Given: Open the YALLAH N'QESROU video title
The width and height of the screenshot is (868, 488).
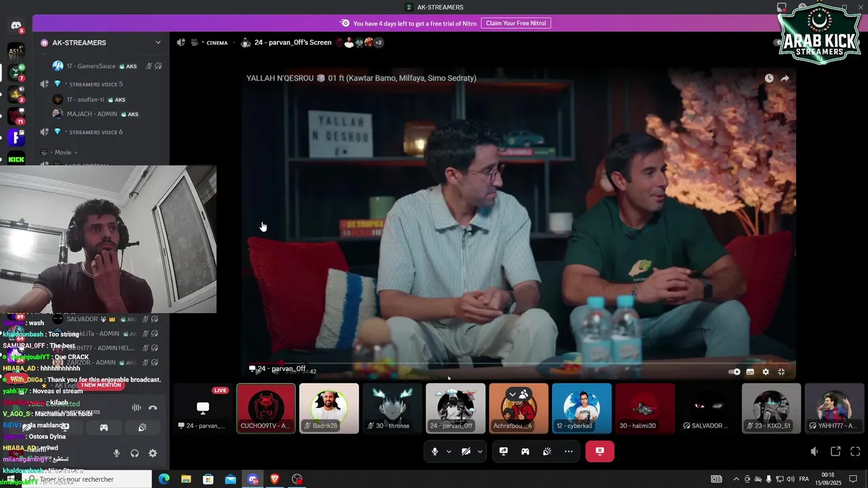Looking at the screenshot, I should tap(361, 78).
